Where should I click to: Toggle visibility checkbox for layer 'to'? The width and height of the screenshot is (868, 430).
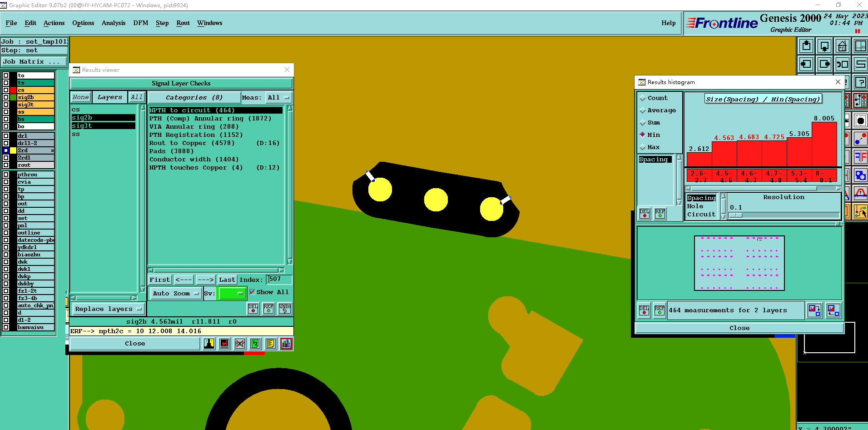coord(6,75)
